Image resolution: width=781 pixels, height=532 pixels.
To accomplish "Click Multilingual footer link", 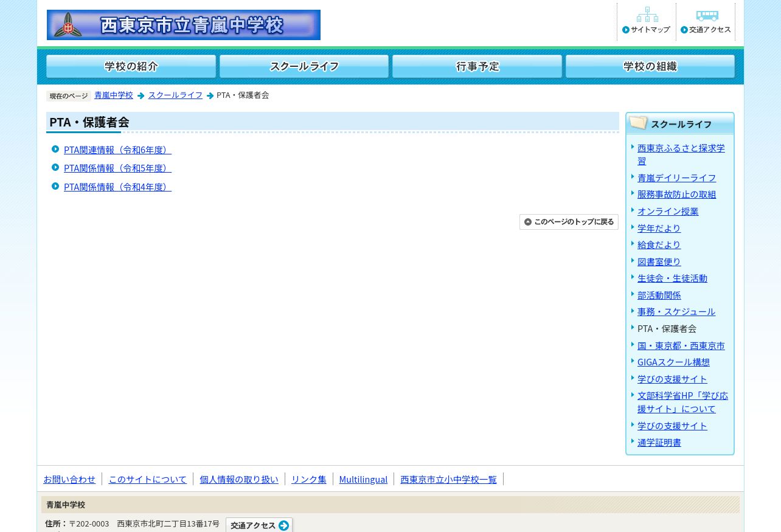I will click(x=363, y=479).
